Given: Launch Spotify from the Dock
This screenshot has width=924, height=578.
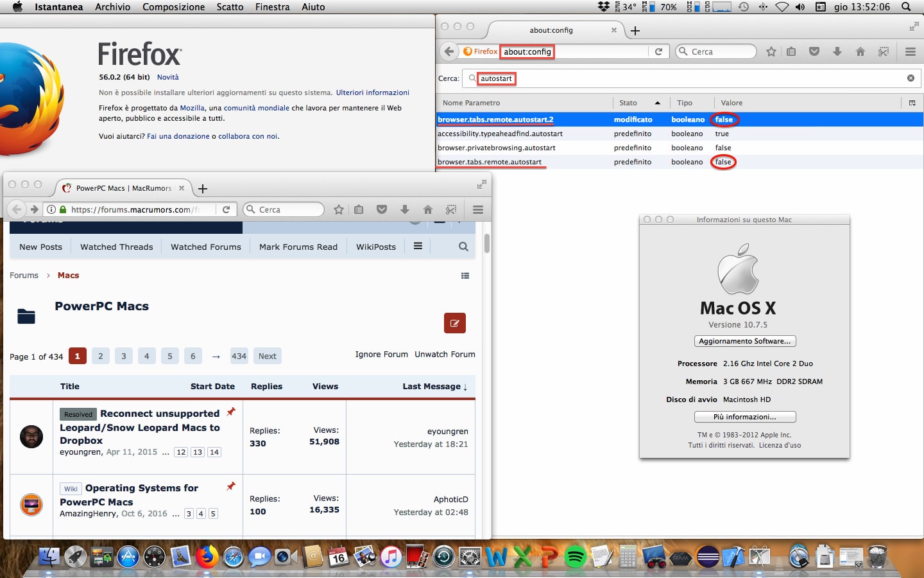Looking at the screenshot, I should point(576,557).
